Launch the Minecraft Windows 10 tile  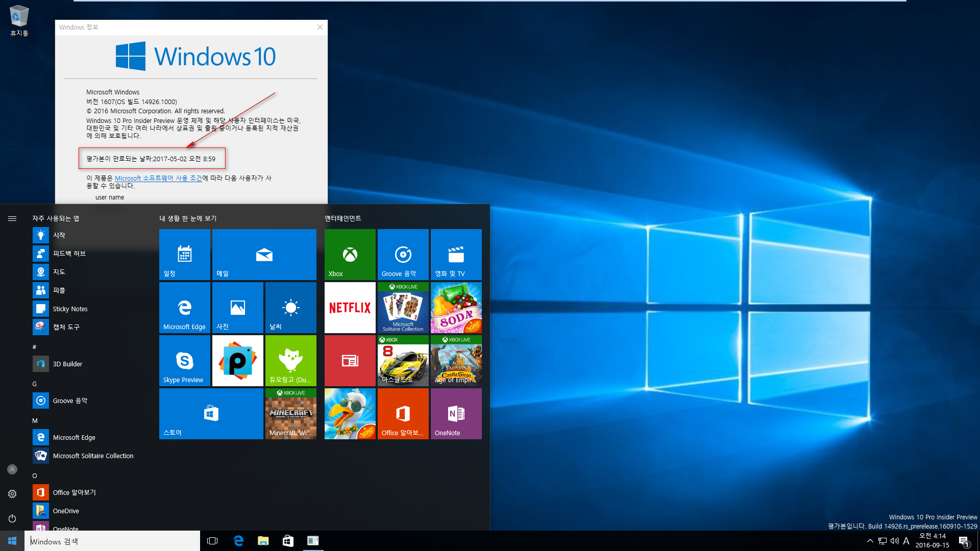[x=291, y=413]
